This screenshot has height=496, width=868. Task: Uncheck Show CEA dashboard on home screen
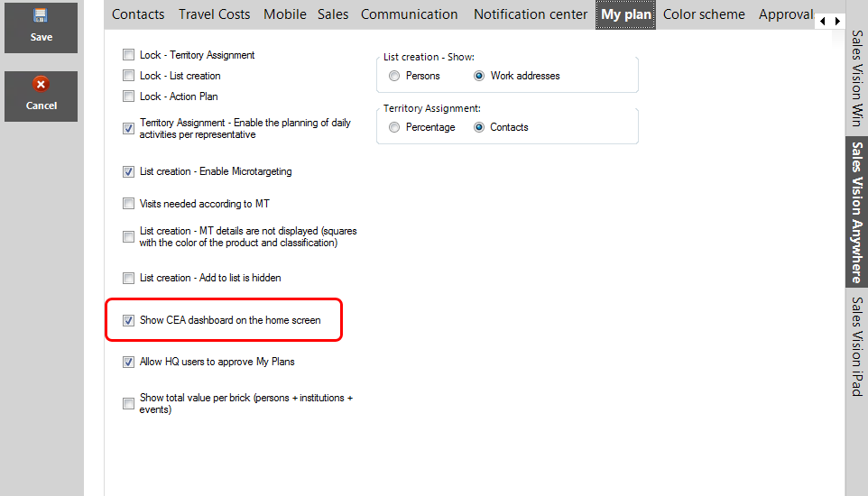click(x=128, y=320)
